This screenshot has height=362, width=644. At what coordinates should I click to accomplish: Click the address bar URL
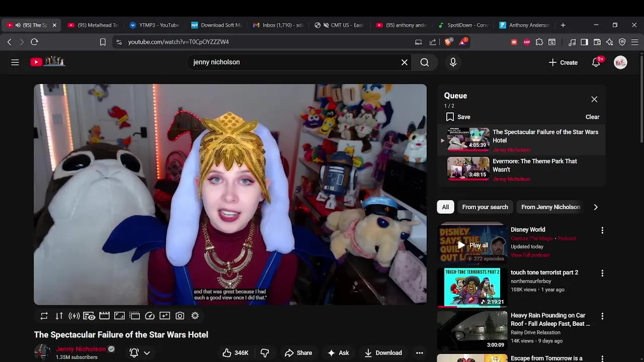coord(178,42)
